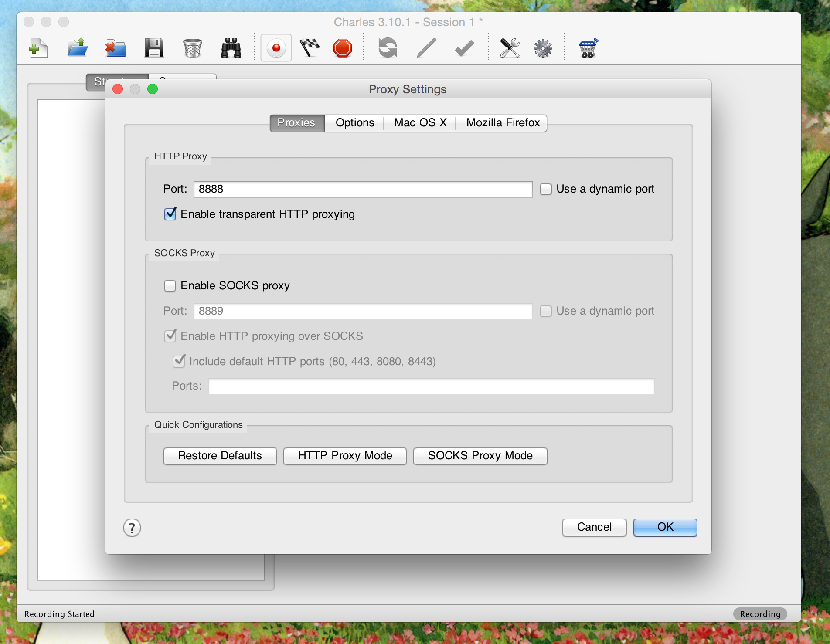The height and width of the screenshot is (644, 830).
Task: Toggle Enable HTTP proxying over SOCKS
Action: tap(170, 336)
